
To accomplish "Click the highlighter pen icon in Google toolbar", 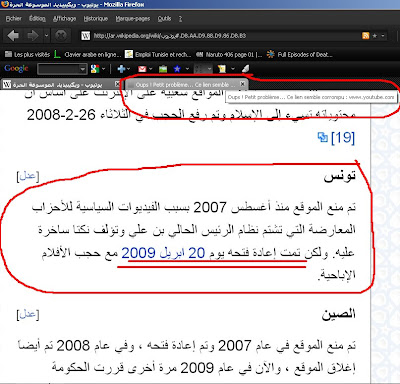I will [245, 69].
